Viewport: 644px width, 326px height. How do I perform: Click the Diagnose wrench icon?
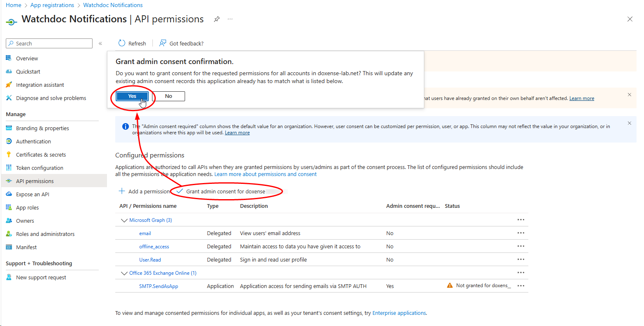click(9, 98)
